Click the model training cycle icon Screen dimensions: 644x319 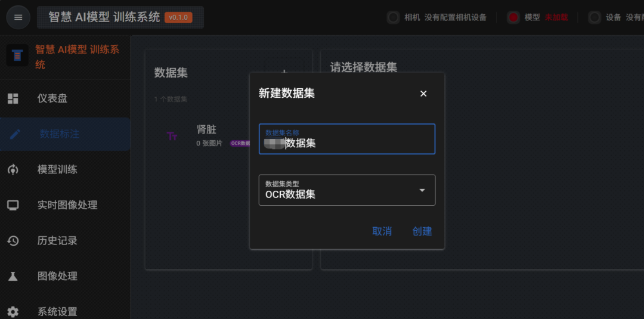(13, 169)
